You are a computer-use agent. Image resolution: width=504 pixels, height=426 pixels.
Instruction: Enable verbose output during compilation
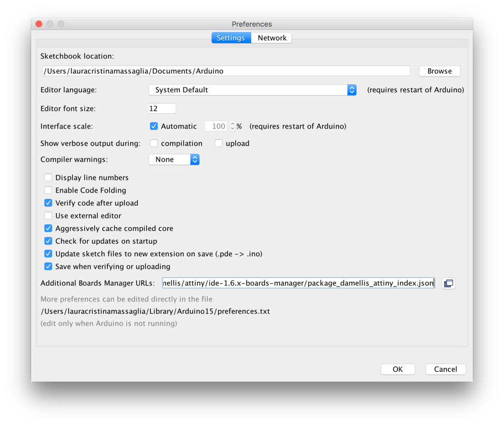pyautogui.click(x=154, y=143)
